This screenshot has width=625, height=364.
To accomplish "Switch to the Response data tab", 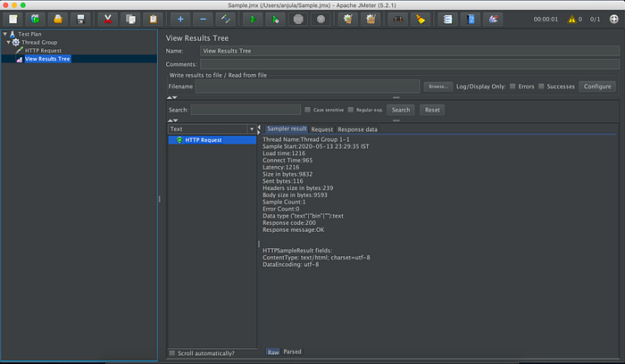I will point(357,129).
